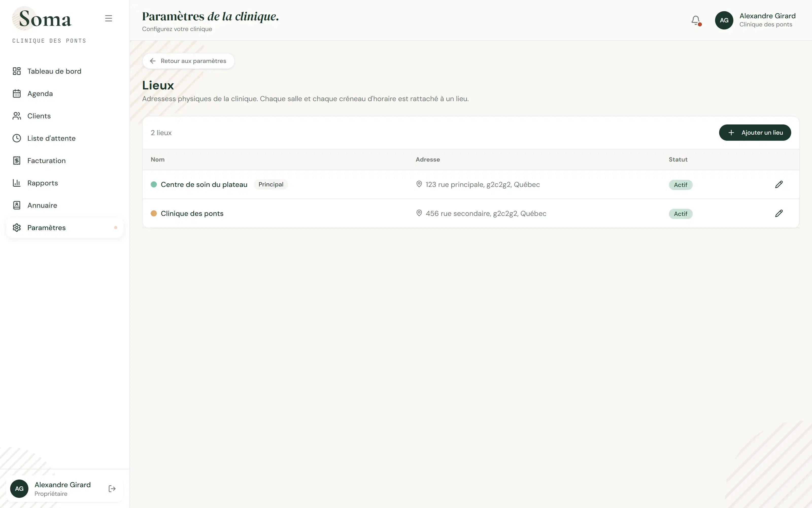Screen dimensions: 812x508
Task: Click the Liste d'attente clock icon
Action: 17,138
